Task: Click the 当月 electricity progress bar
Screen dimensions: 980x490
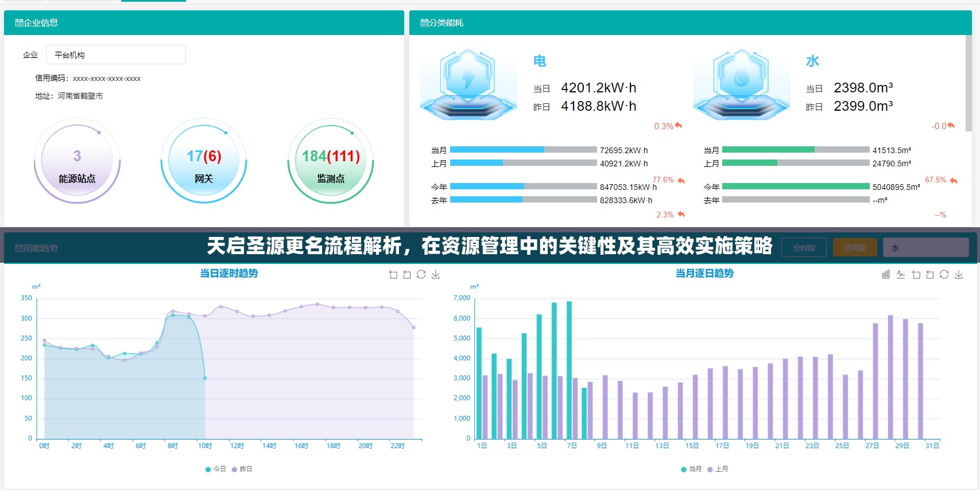Action: 524,150
